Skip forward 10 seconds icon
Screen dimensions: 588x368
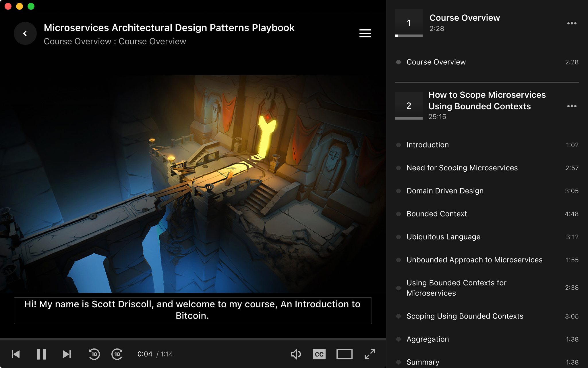click(x=117, y=354)
